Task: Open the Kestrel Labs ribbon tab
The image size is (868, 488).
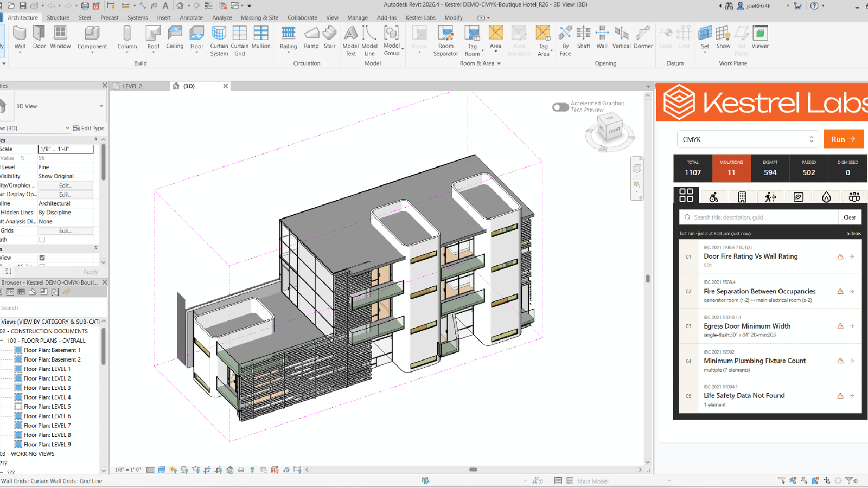Action: 420,18
